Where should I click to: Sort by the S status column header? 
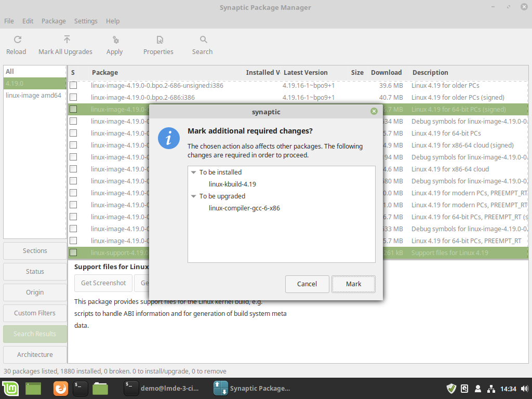click(73, 72)
